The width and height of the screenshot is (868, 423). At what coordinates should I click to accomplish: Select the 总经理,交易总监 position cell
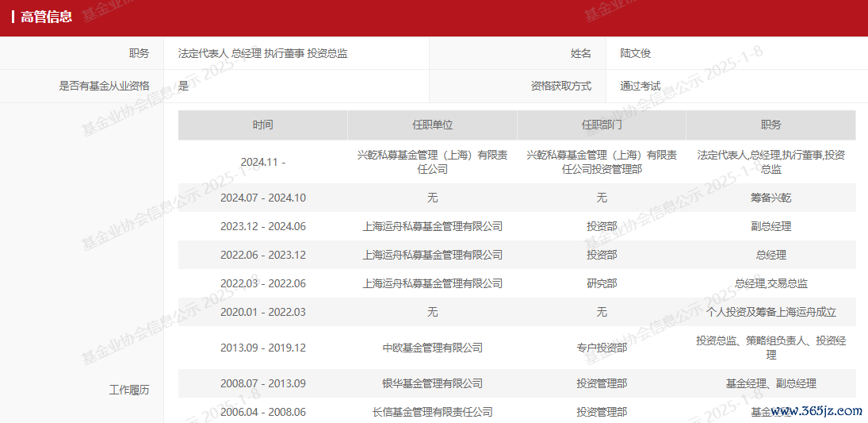click(771, 283)
